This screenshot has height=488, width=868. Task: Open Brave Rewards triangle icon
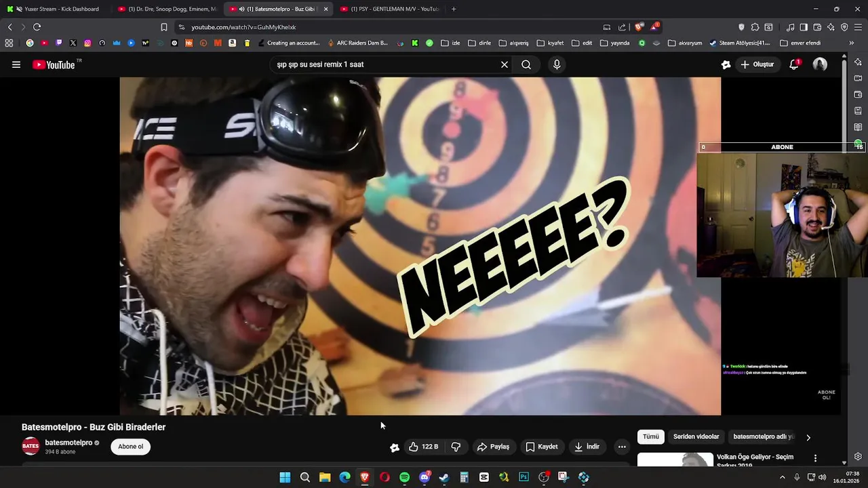[654, 27]
